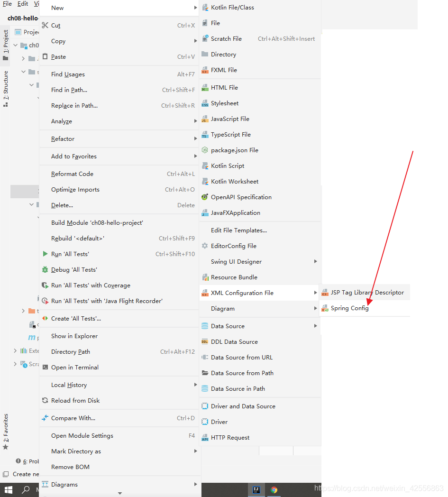Expand the Refactor submenu arrow
The height and width of the screenshot is (497, 448).
click(195, 138)
